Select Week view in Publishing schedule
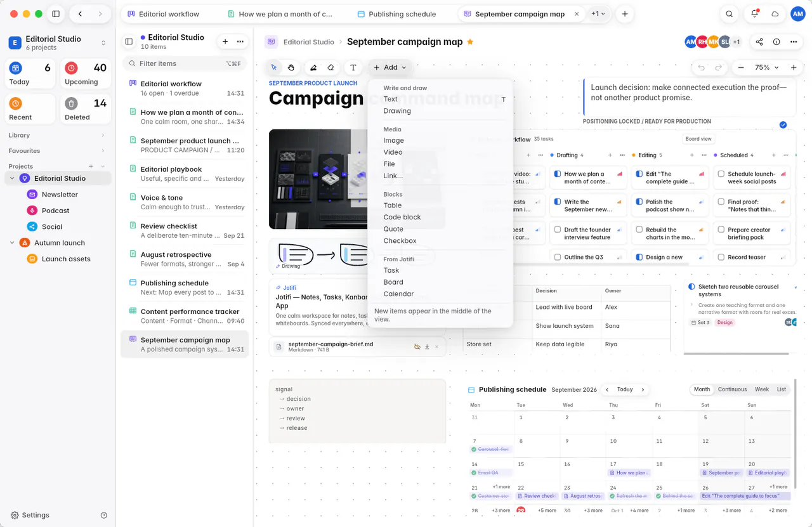The height and width of the screenshot is (527, 812). pyautogui.click(x=762, y=389)
